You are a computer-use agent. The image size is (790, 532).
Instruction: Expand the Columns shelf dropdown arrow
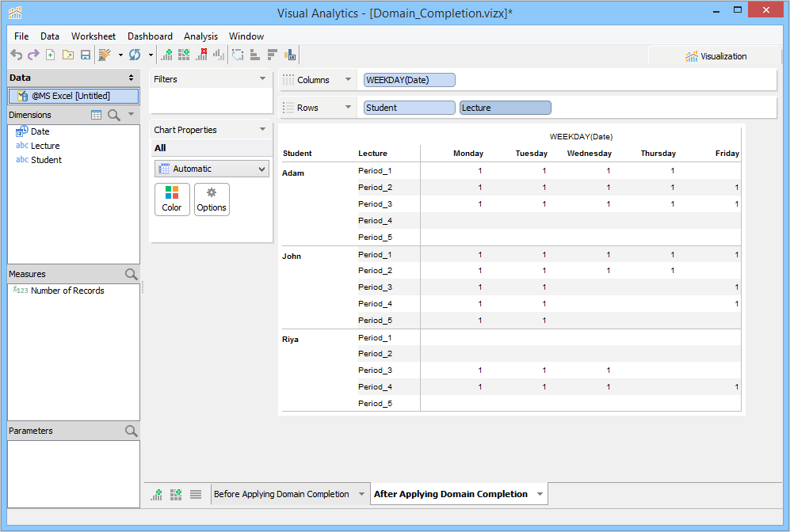point(347,80)
